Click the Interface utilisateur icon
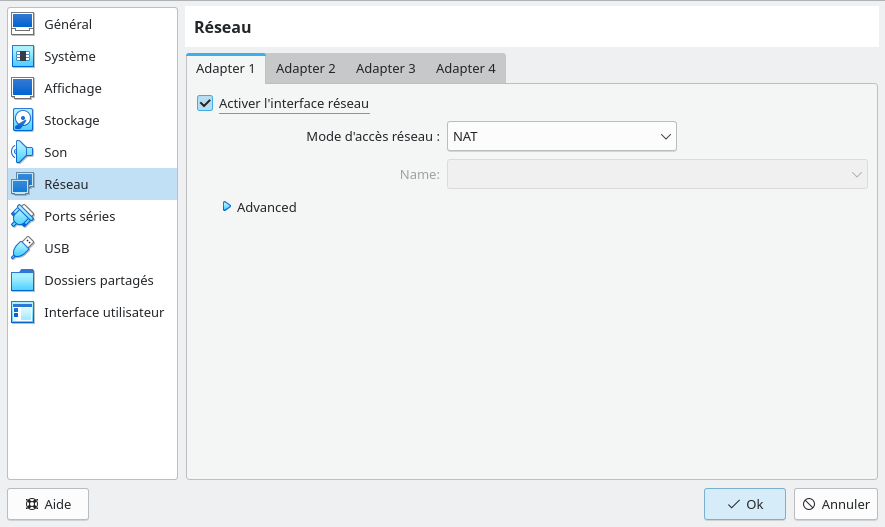The image size is (885, 527). tap(23, 312)
